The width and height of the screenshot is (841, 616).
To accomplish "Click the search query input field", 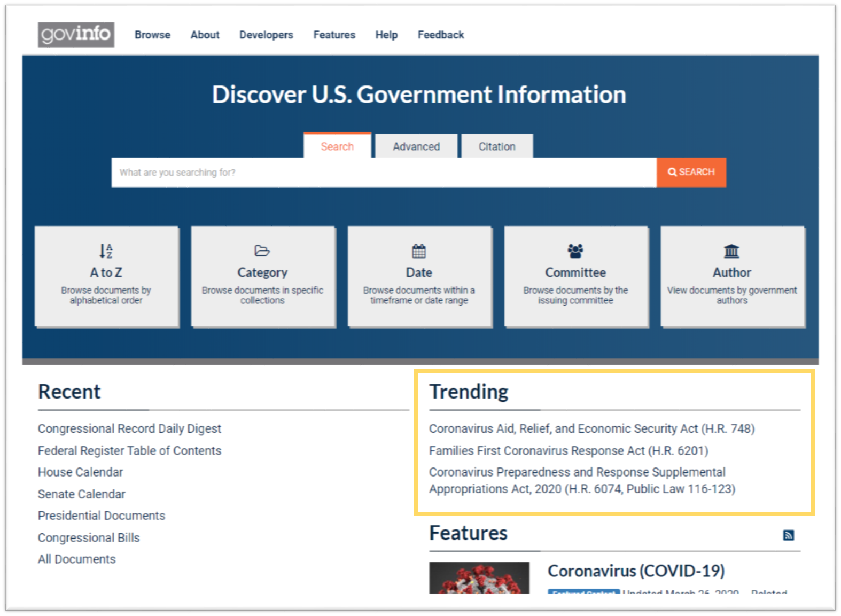I will click(x=384, y=173).
